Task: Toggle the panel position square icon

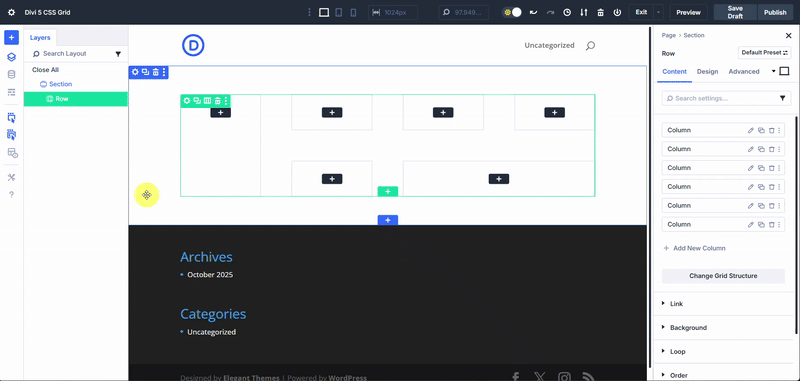Action: click(785, 71)
